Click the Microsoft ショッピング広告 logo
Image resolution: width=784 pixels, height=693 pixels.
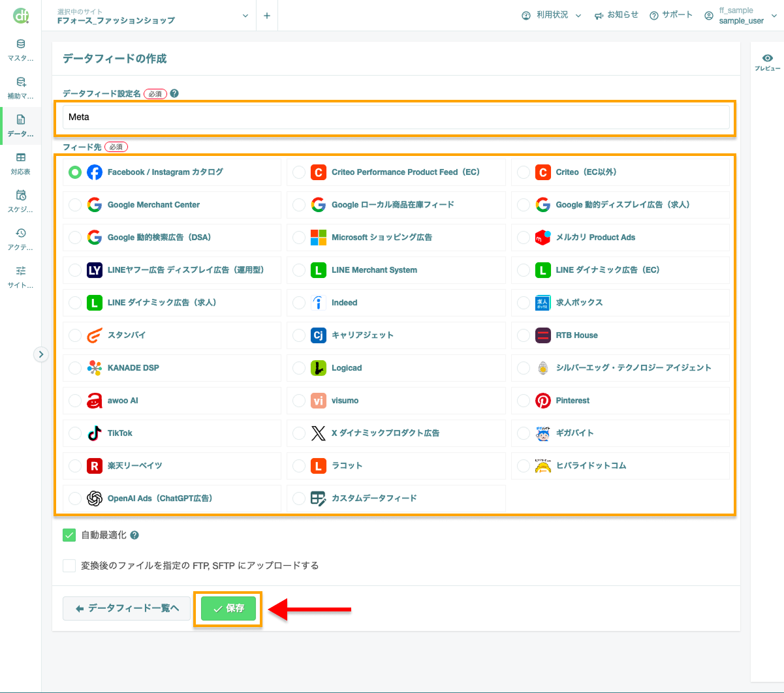tap(319, 238)
